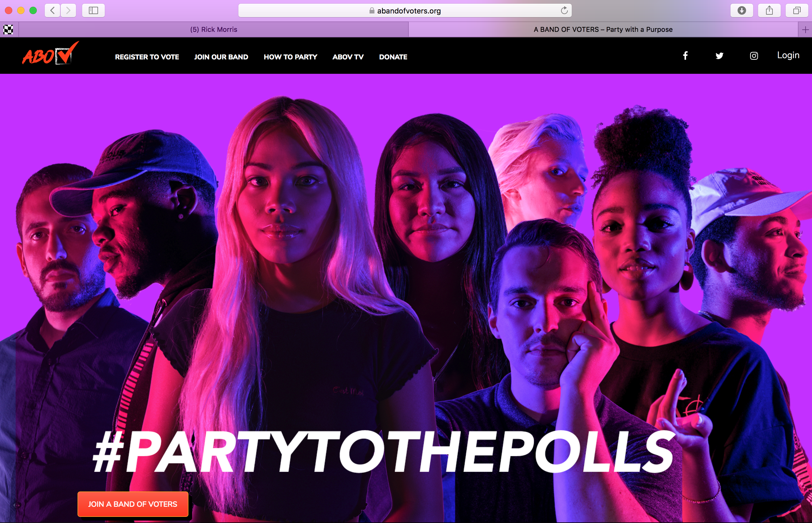
Task: Add a new tab with the plus icon
Action: pos(805,29)
